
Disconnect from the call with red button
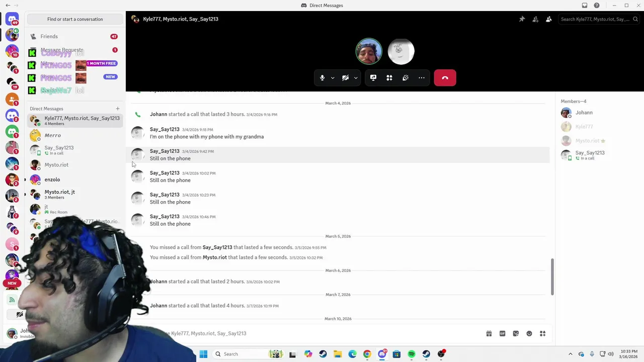point(445,78)
